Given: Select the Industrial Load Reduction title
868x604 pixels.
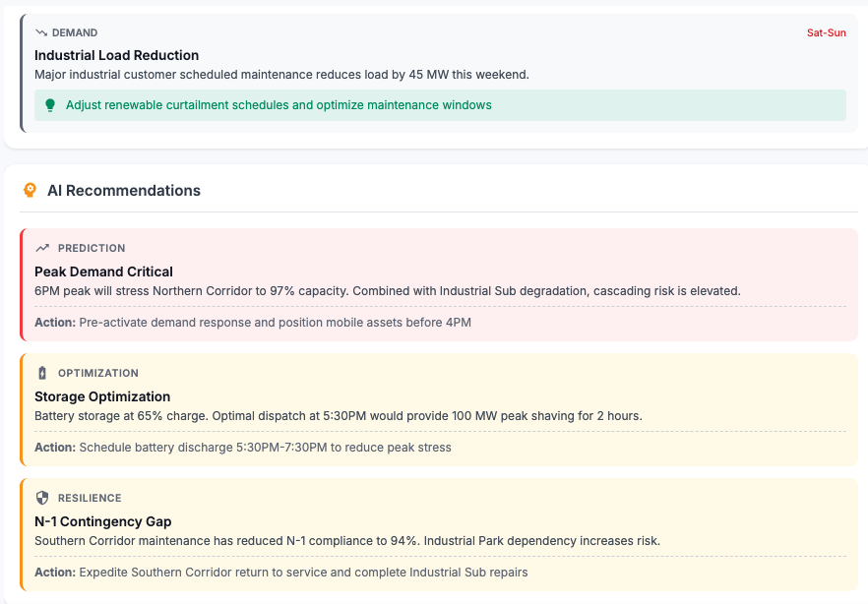Looking at the screenshot, I should point(116,55).
